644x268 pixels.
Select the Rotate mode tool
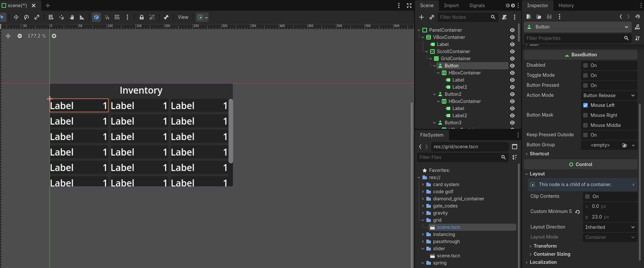click(27, 17)
